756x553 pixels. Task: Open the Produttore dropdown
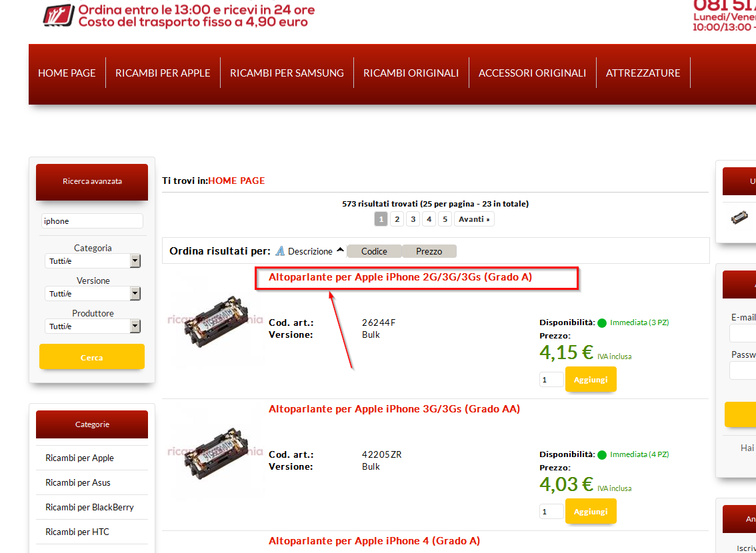[x=93, y=326]
